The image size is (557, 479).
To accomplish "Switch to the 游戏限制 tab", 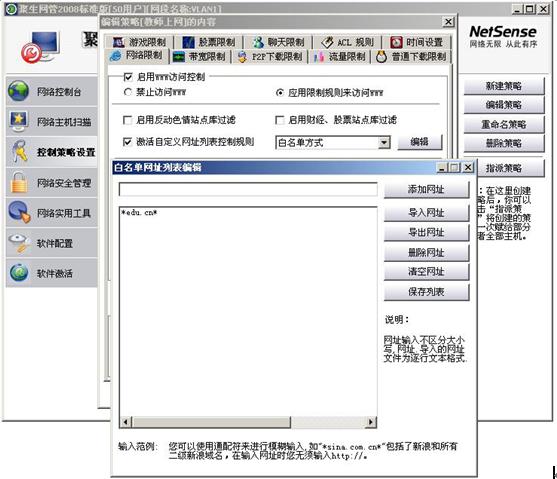I will (x=140, y=42).
